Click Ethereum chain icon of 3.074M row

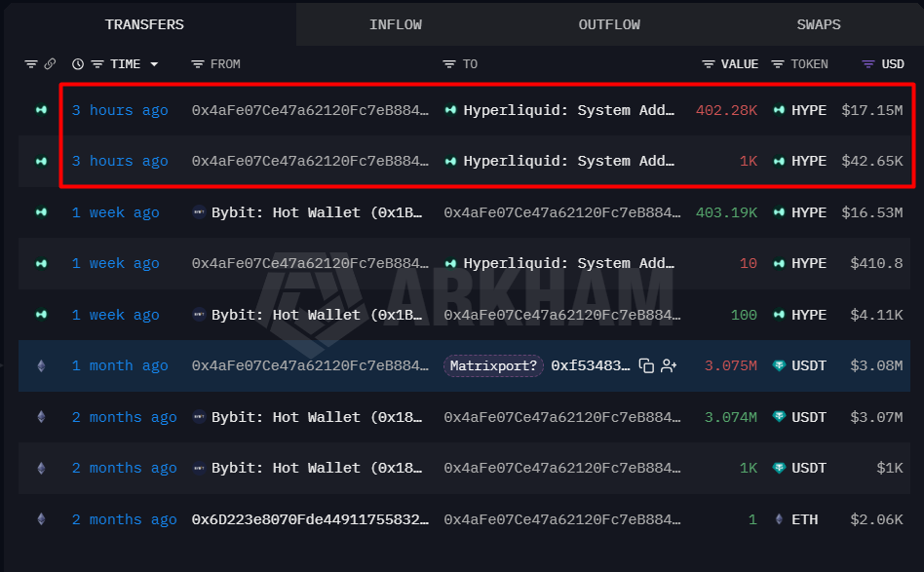41,417
